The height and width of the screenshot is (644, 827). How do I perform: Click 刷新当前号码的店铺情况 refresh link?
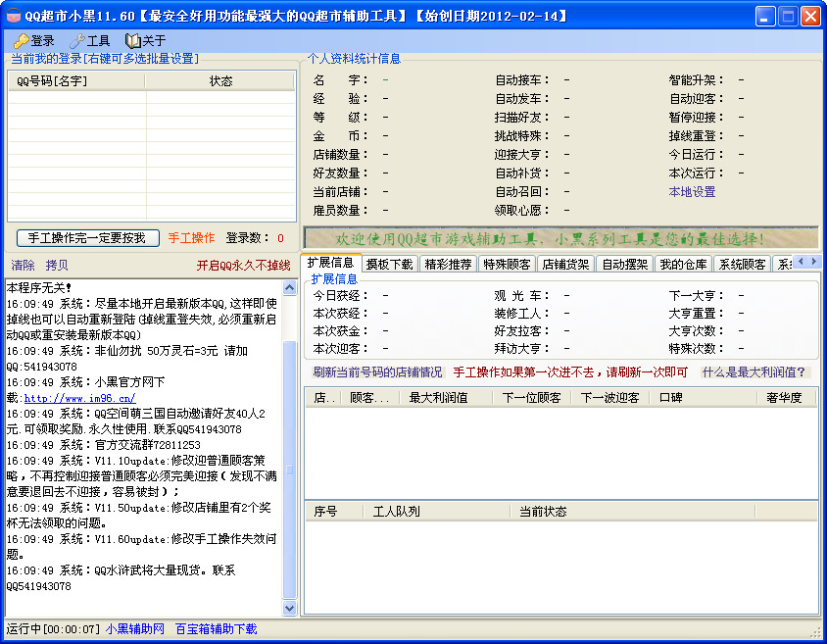click(377, 372)
